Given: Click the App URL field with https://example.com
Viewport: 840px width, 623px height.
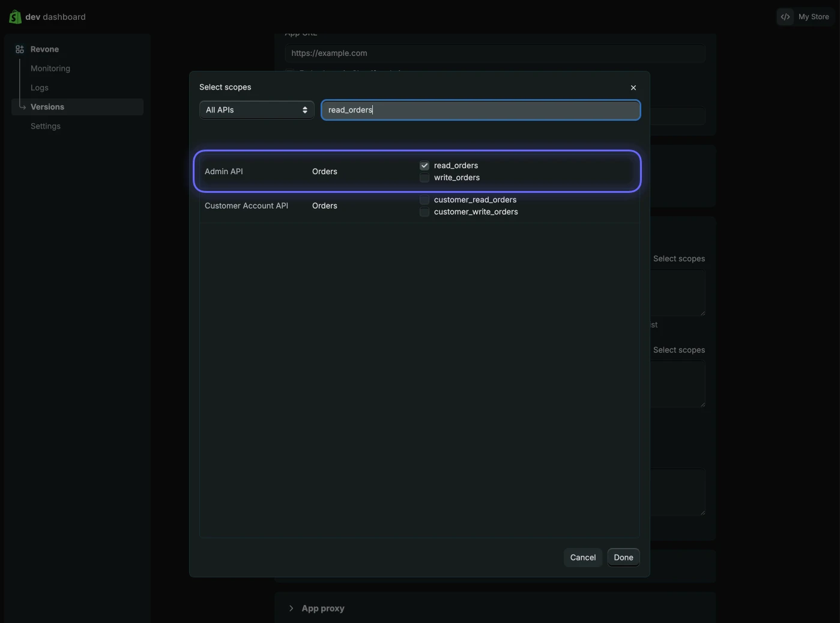Looking at the screenshot, I should 495,53.
